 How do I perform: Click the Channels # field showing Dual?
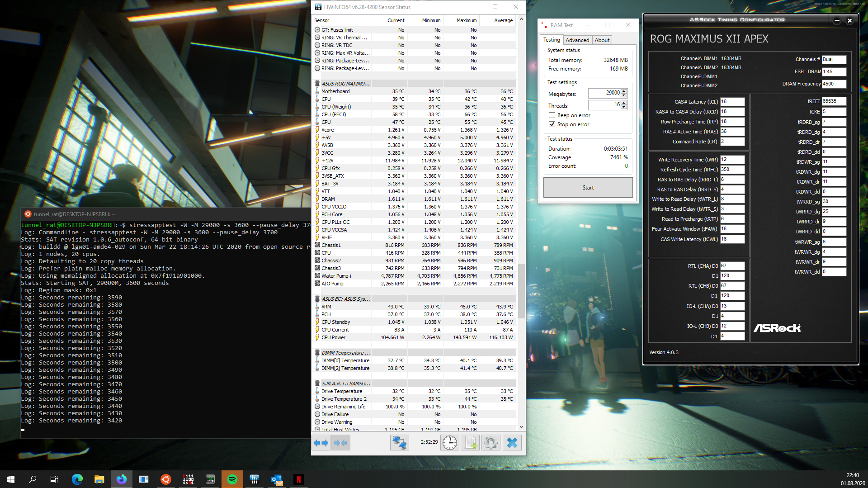(834, 59)
